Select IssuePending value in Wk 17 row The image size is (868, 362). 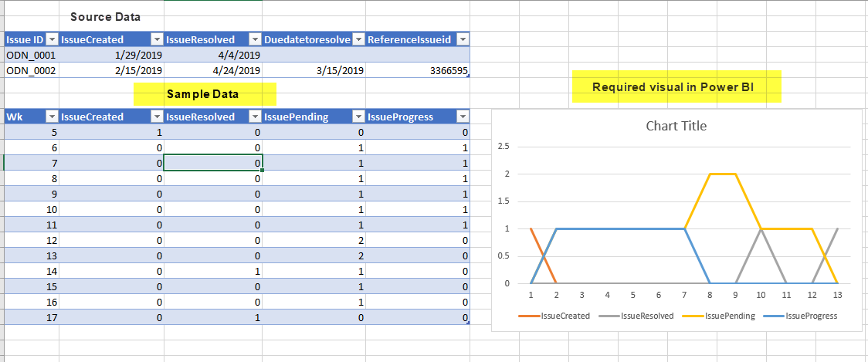tap(314, 318)
